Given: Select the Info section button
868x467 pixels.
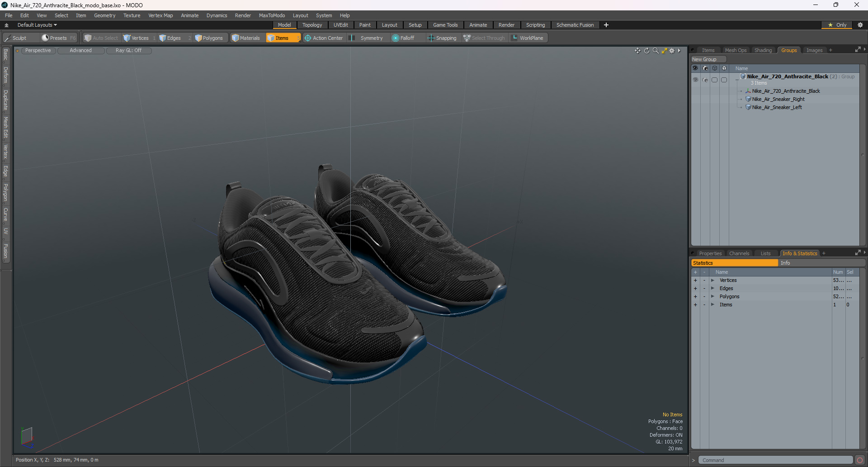Looking at the screenshot, I should point(822,263).
